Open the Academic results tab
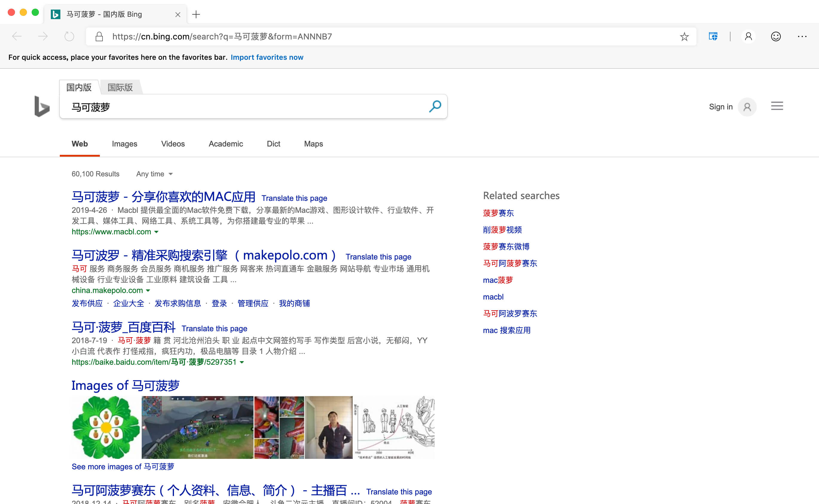Screen dimensions: 819x504 [226, 144]
